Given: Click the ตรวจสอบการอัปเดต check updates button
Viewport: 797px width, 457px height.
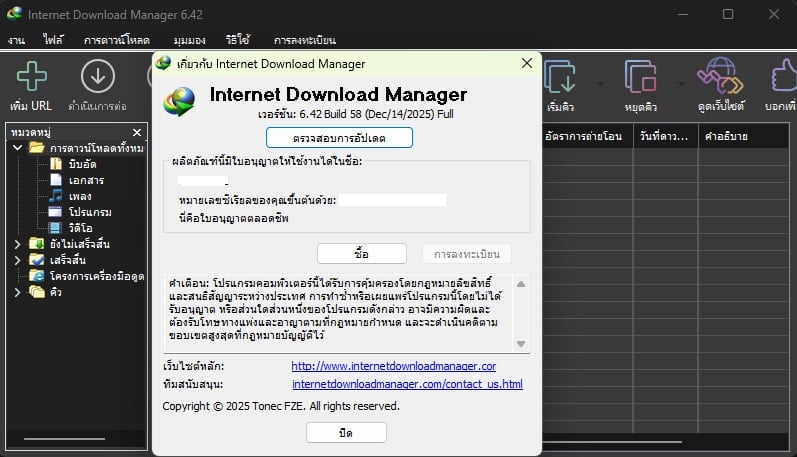Looking at the screenshot, I should (x=339, y=138).
